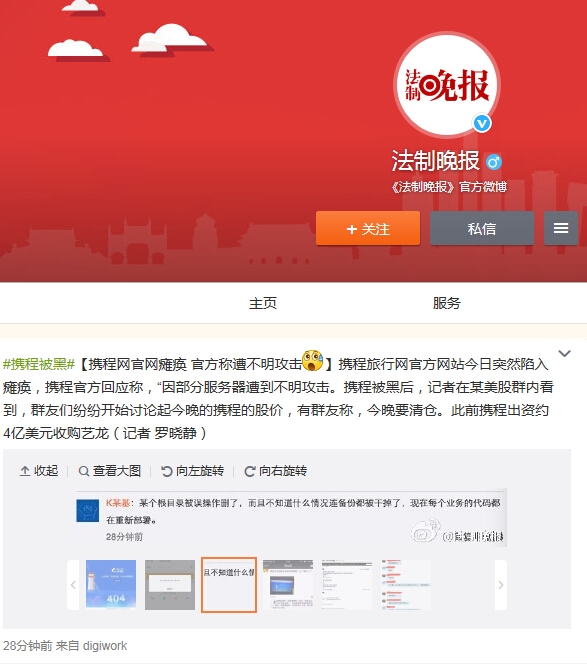Click the shocked emoji in post text

click(313, 361)
